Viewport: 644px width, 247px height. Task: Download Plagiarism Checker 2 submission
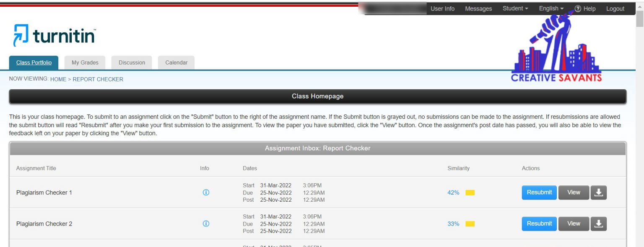click(x=598, y=224)
